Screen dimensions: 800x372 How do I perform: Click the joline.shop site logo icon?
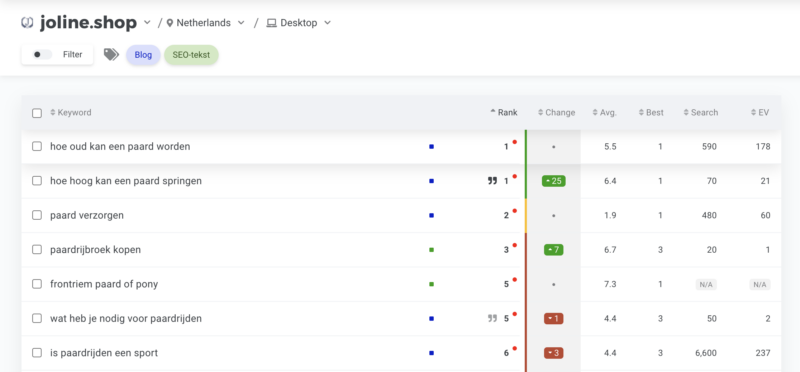click(27, 23)
